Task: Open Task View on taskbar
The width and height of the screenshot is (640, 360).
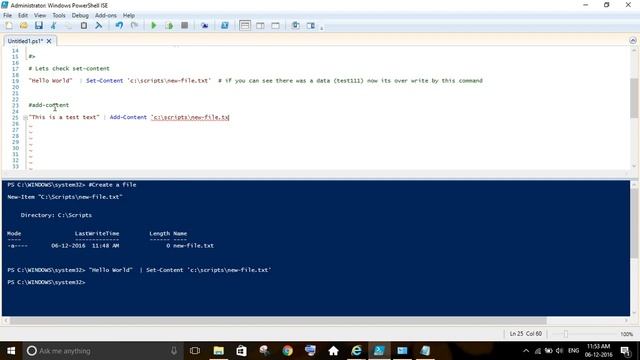Action: tap(195, 351)
